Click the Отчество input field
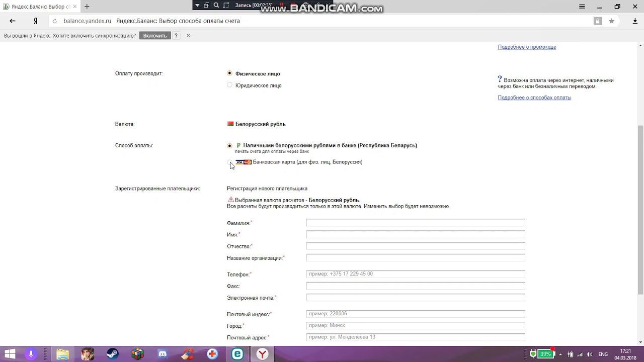Image resolution: width=644 pixels, height=362 pixels. (x=416, y=246)
